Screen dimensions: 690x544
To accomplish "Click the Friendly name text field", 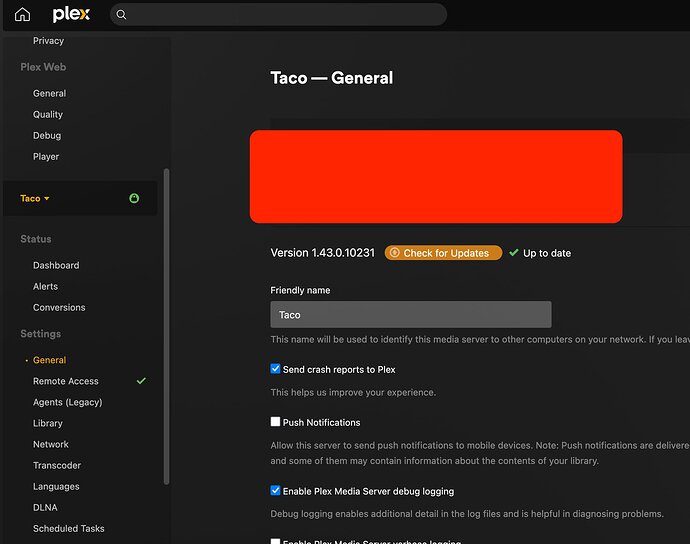I will click(x=411, y=314).
